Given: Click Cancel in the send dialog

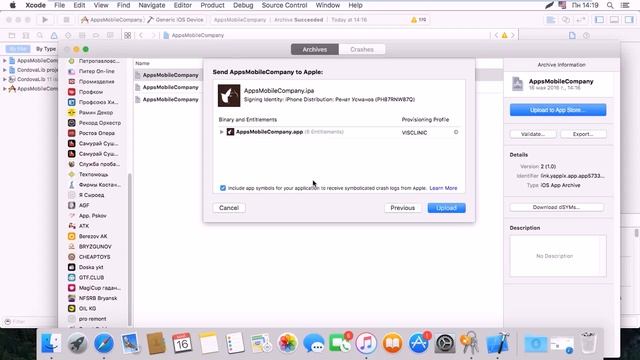Looking at the screenshot, I should pyautogui.click(x=229, y=208).
